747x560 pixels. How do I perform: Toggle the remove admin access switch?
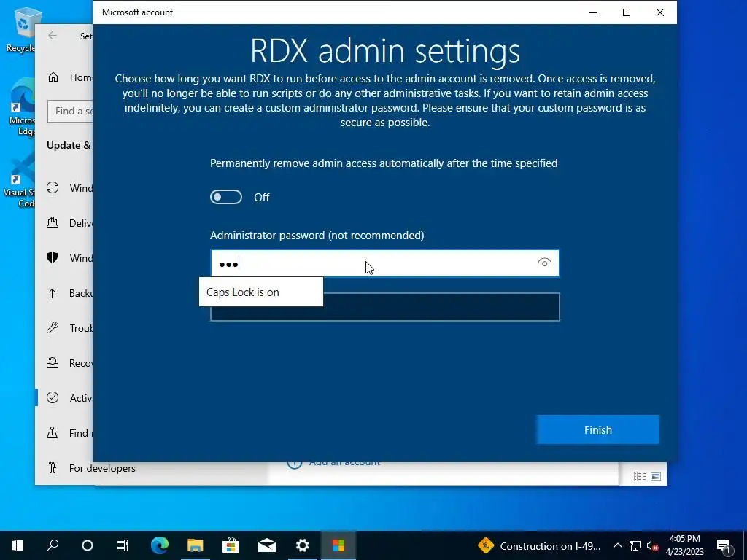tap(226, 197)
